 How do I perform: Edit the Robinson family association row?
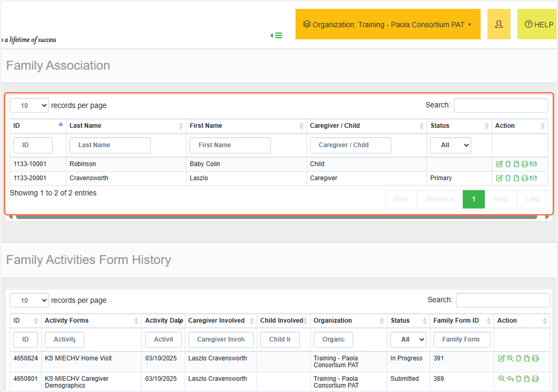coord(499,164)
